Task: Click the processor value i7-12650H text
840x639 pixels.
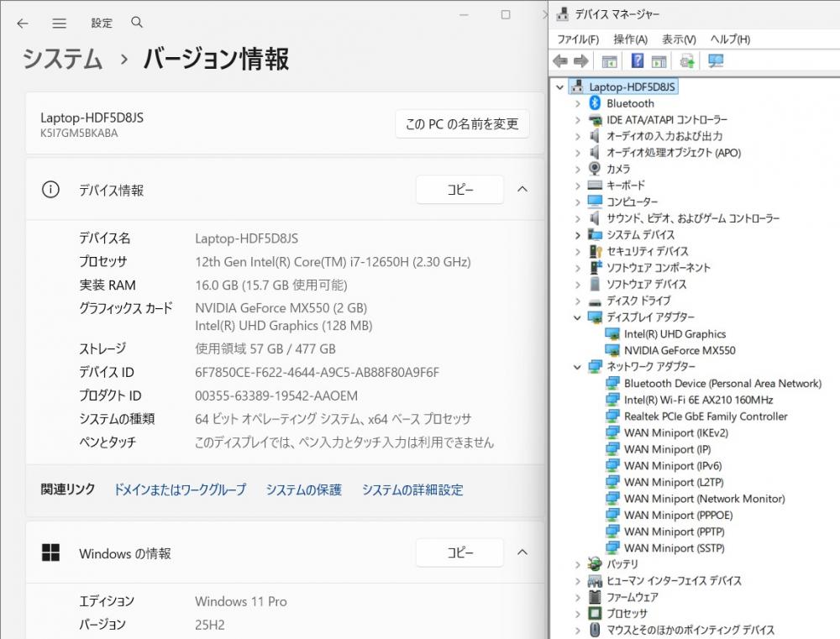Action: (x=333, y=262)
